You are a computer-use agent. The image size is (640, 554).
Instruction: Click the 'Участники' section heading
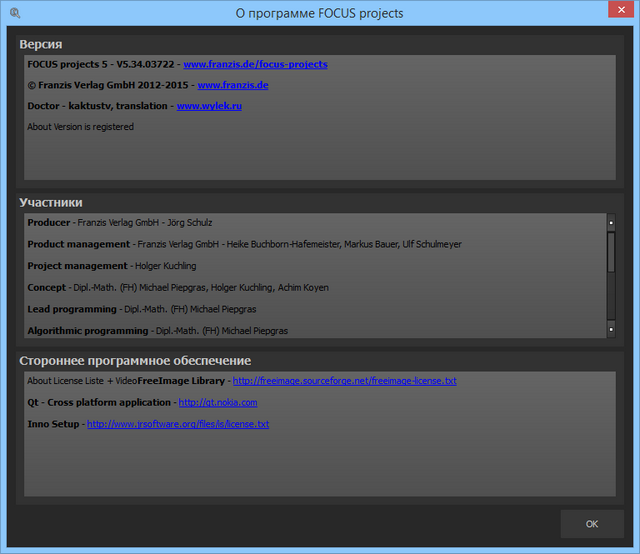click(51, 202)
